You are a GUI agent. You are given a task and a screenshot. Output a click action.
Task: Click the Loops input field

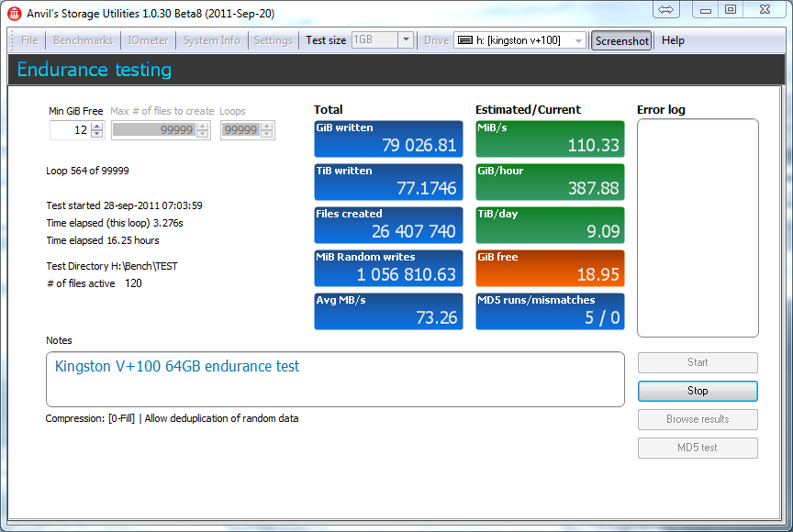[x=240, y=130]
